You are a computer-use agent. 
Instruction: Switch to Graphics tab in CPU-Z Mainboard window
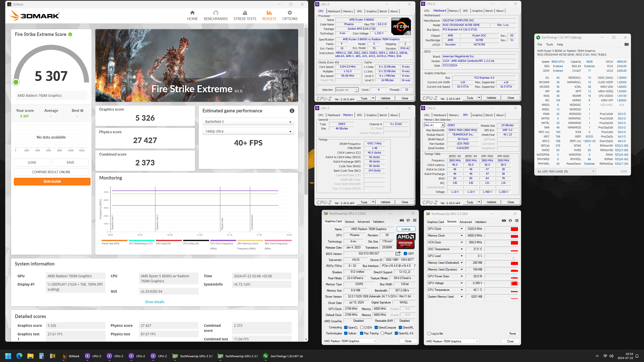click(477, 11)
